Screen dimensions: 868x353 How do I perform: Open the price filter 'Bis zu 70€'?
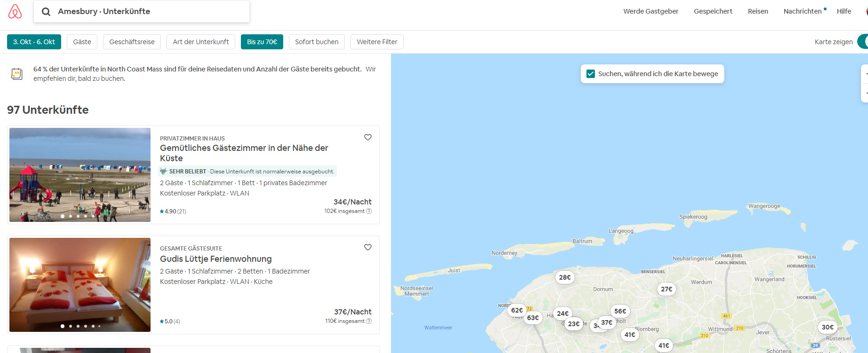(262, 42)
